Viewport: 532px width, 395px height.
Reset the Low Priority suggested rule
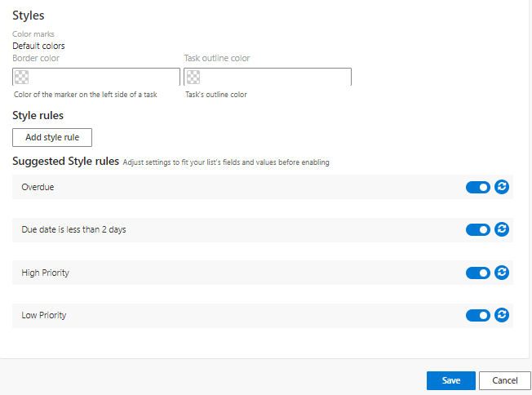502,315
